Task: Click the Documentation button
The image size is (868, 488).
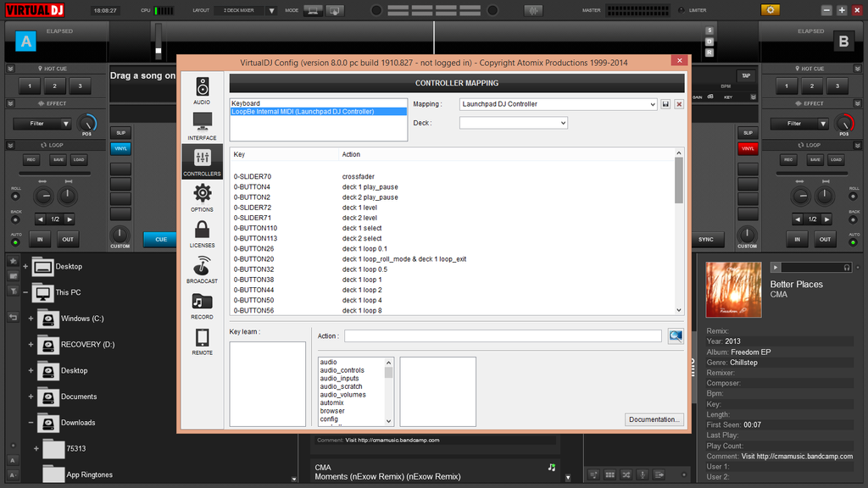Action: (x=654, y=419)
